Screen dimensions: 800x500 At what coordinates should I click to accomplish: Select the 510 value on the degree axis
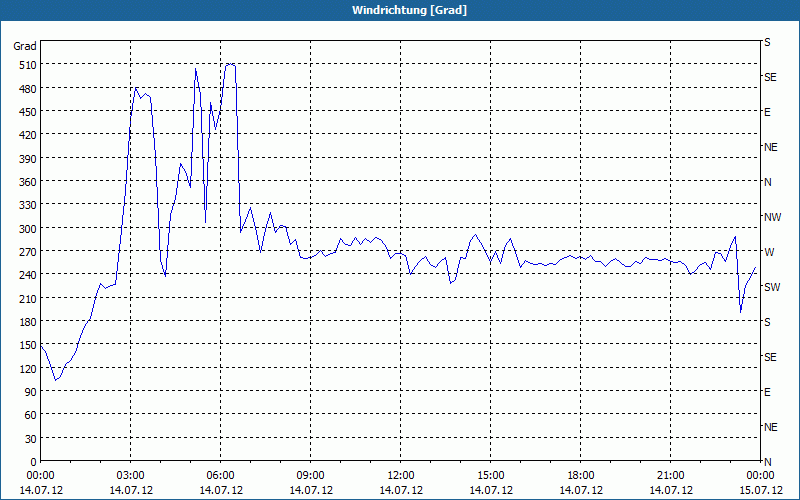[28, 65]
